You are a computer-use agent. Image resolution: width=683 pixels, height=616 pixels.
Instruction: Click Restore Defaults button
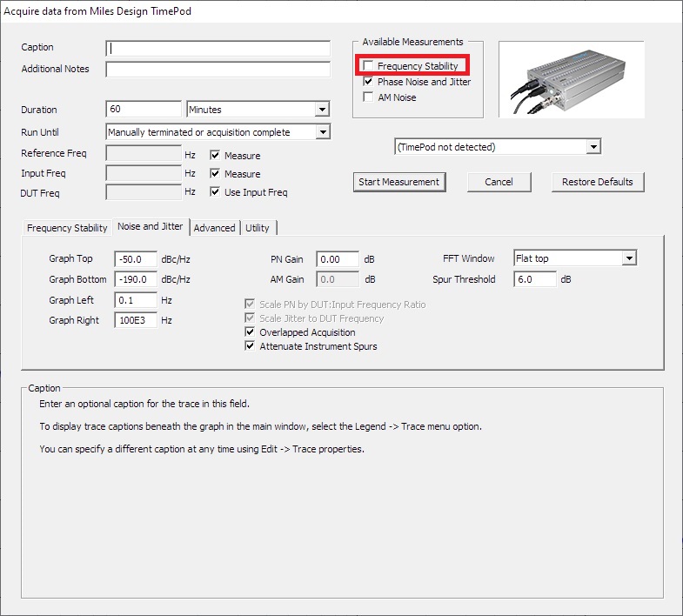click(598, 182)
